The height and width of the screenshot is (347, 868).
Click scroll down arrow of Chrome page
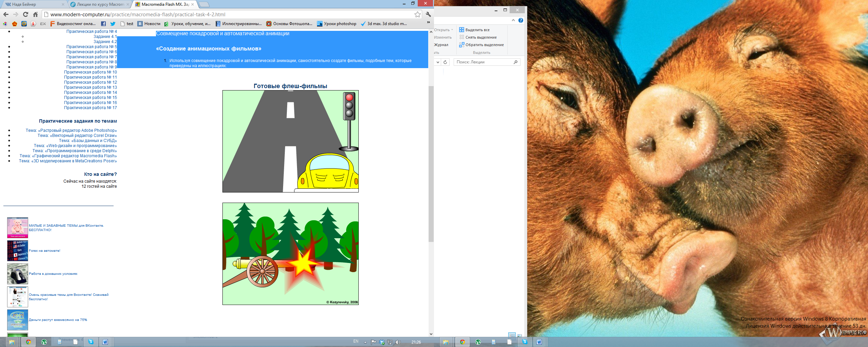[x=431, y=334]
